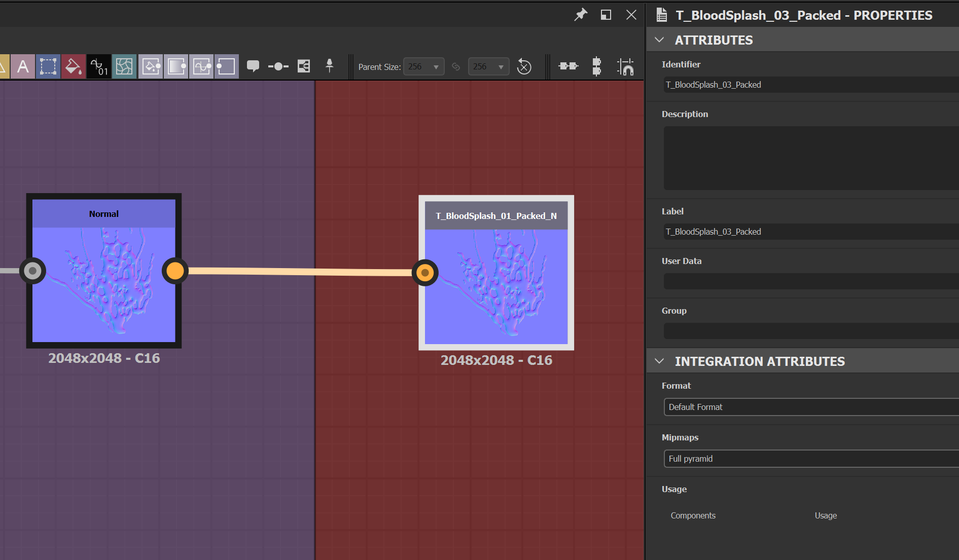Create an Output node from toolbar
Screen dimensions: 959x560
click(x=227, y=66)
